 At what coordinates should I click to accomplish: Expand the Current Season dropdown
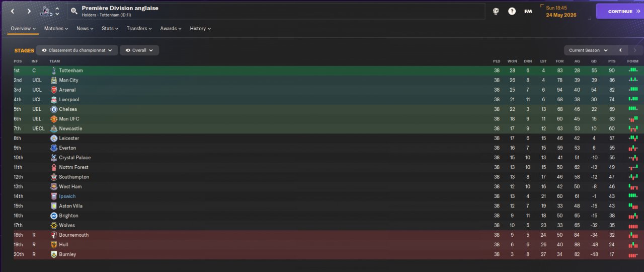coord(588,50)
